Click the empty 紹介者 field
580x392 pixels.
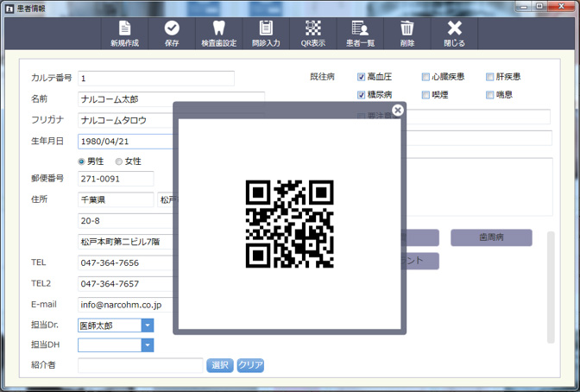tap(140, 365)
